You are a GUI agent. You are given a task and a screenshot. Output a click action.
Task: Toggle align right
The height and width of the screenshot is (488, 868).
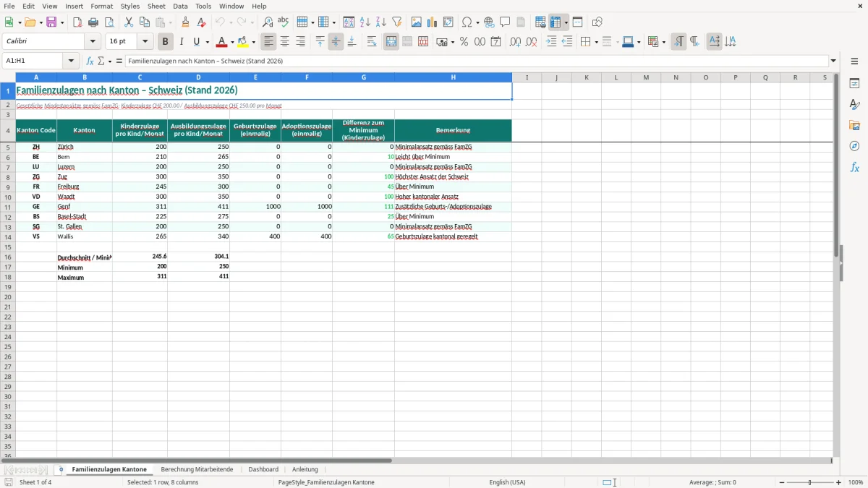[301, 42]
